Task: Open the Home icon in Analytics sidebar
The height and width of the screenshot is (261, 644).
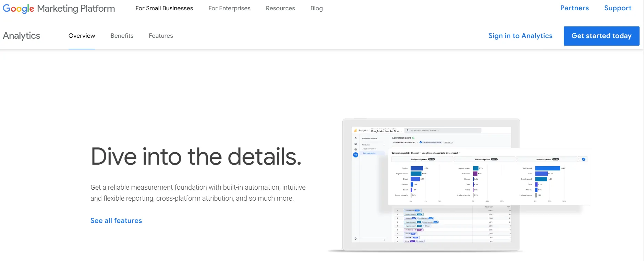Action: 355,138
